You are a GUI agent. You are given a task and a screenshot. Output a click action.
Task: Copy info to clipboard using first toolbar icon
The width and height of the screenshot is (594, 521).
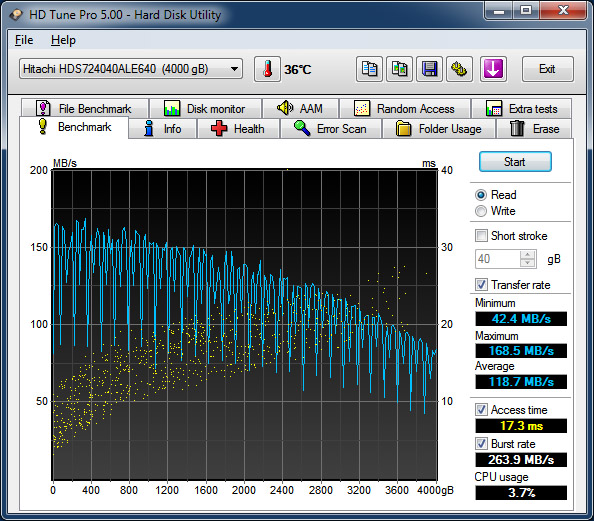(369, 69)
